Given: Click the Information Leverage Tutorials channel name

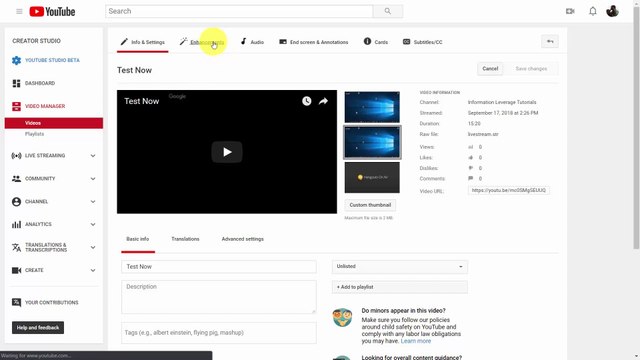Looking at the screenshot, I should [x=502, y=102].
